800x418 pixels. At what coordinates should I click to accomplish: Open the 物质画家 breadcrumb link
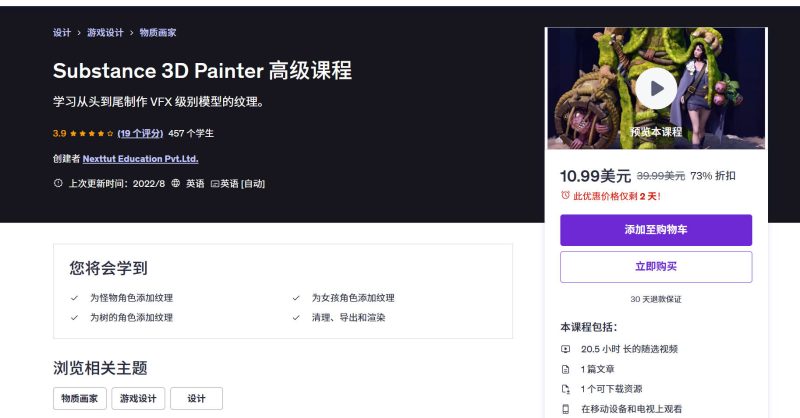pos(158,33)
